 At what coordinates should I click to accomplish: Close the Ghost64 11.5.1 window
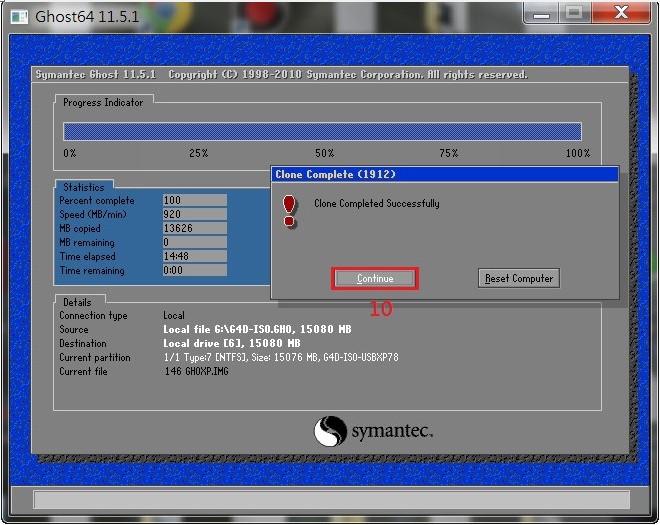(x=620, y=13)
